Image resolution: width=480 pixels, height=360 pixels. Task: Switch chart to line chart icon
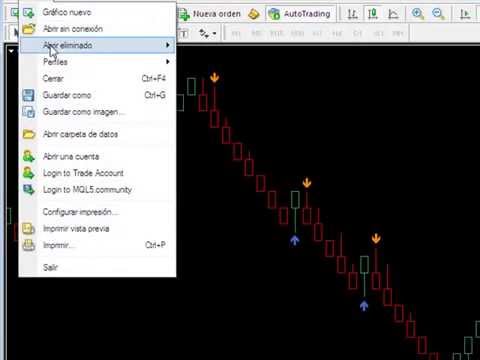click(393, 14)
